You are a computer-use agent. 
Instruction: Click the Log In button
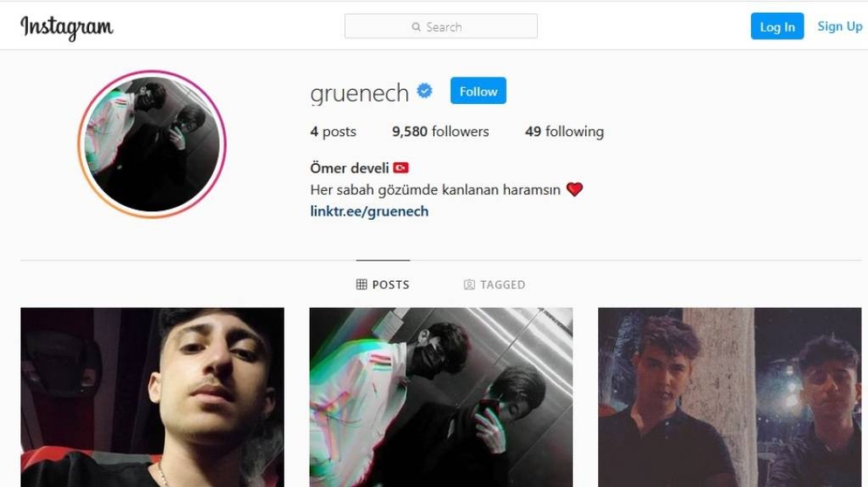coord(777,26)
